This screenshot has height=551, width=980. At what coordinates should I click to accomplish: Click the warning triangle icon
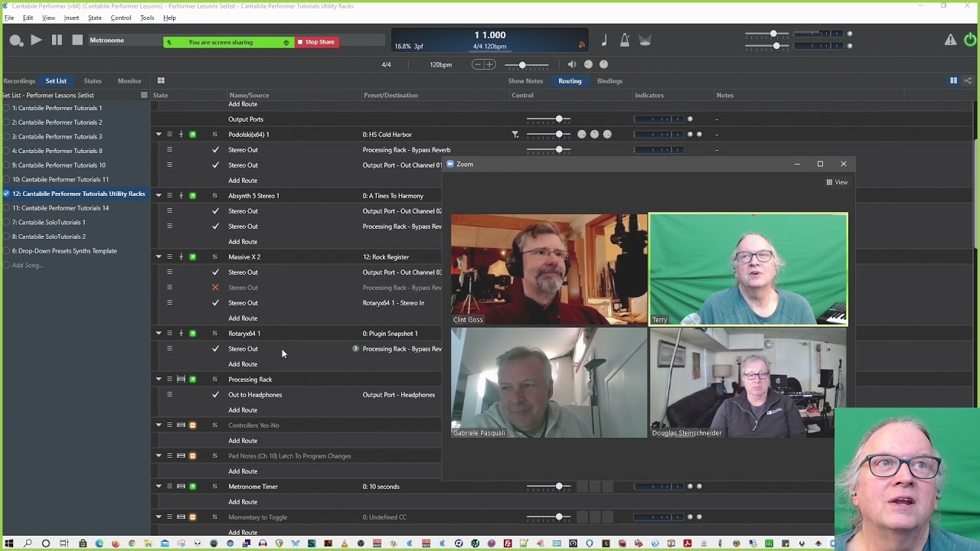[x=950, y=40]
